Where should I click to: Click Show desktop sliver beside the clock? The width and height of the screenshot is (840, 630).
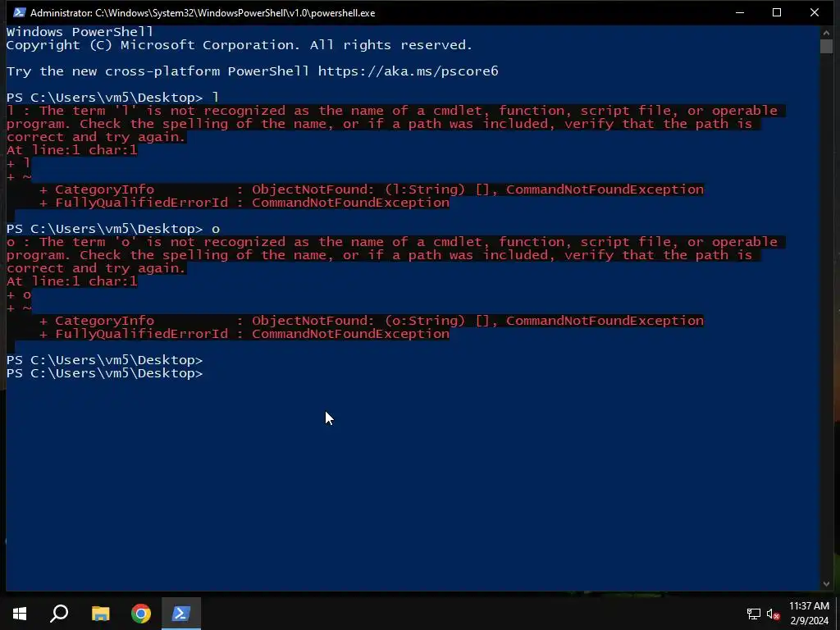click(x=838, y=614)
